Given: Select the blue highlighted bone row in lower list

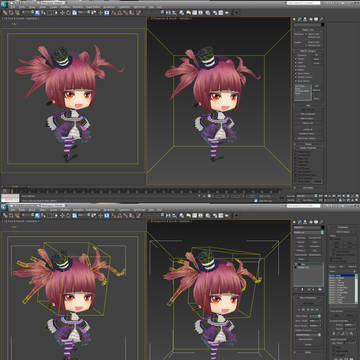Looking at the screenshot, I should click(x=341, y=276).
